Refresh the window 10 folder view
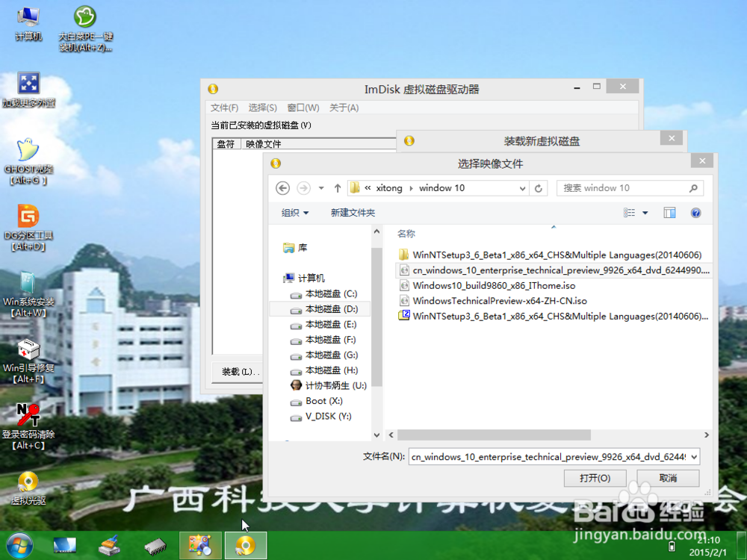This screenshot has width=747, height=560. tap(539, 188)
